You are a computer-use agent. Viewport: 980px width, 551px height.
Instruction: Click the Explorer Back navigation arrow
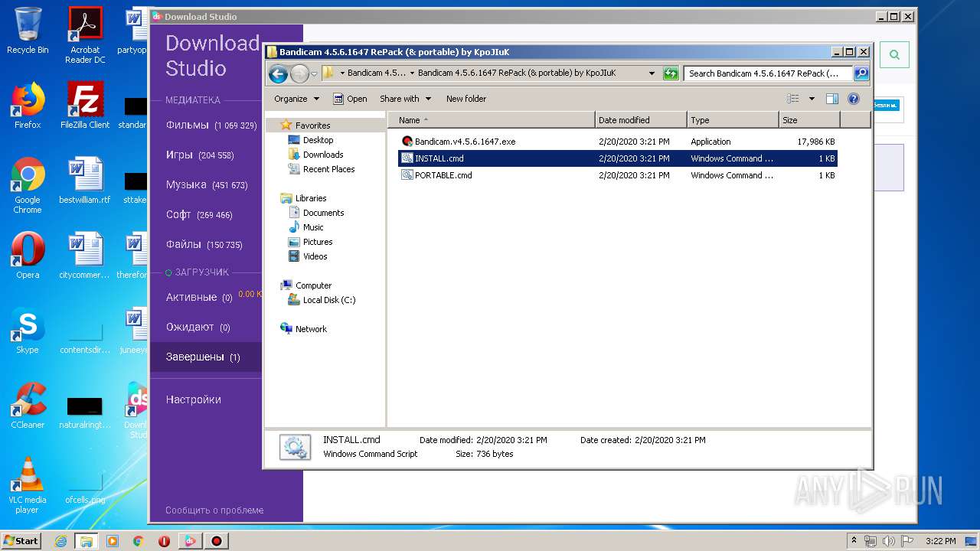pyautogui.click(x=278, y=73)
